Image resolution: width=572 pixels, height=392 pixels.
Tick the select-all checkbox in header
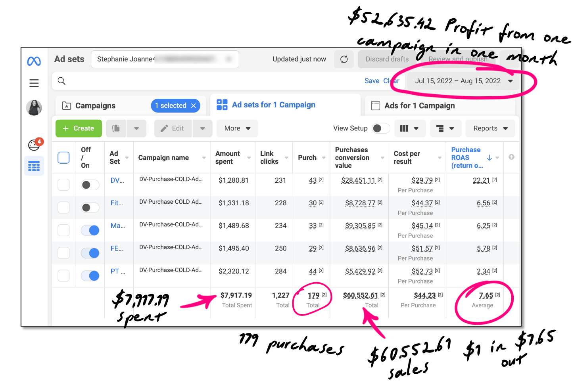[x=63, y=158]
